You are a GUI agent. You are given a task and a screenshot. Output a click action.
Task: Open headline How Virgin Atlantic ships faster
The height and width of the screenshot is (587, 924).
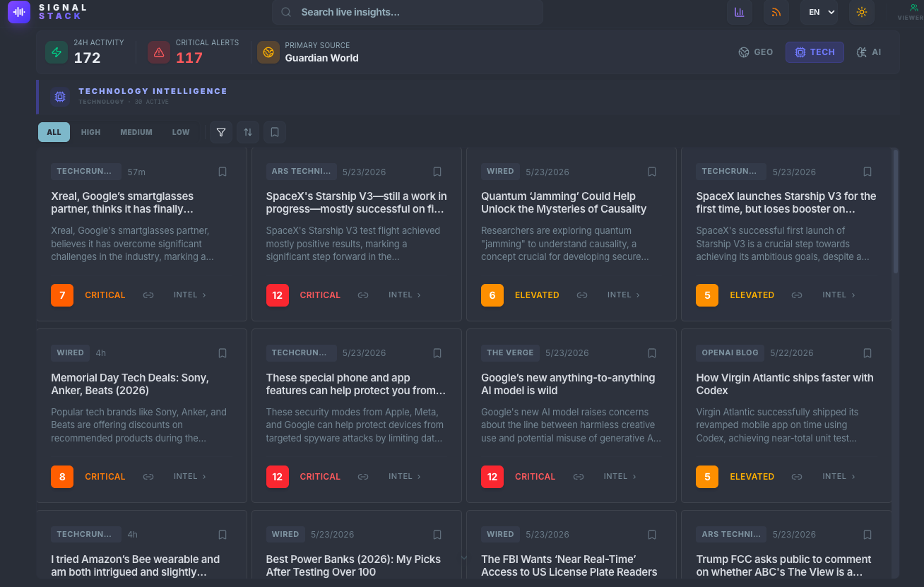coord(785,384)
